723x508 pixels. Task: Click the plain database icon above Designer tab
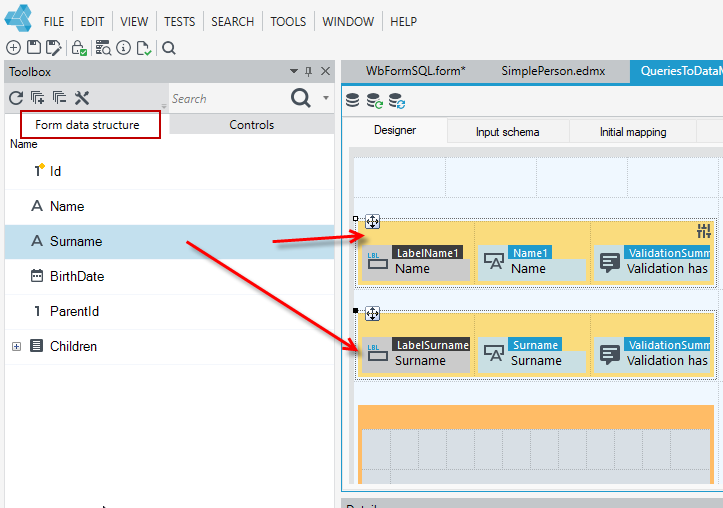353,100
